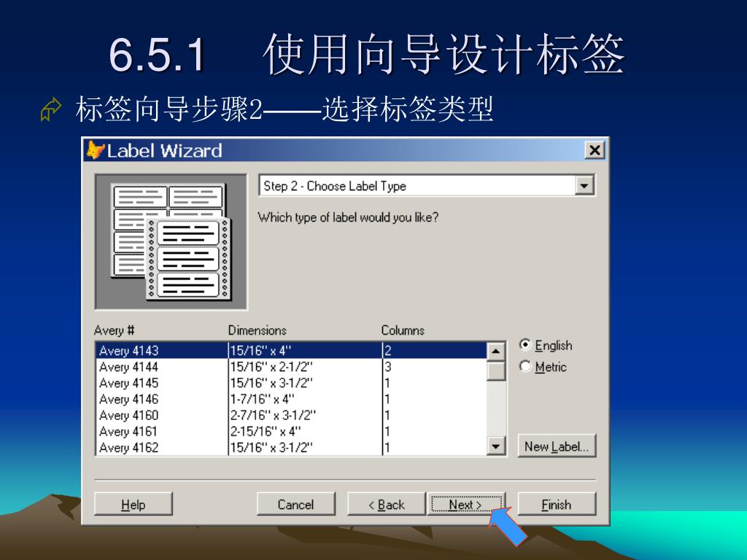Click the label list scroll down arrow
Screen dimensions: 747x560
coord(496,447)
